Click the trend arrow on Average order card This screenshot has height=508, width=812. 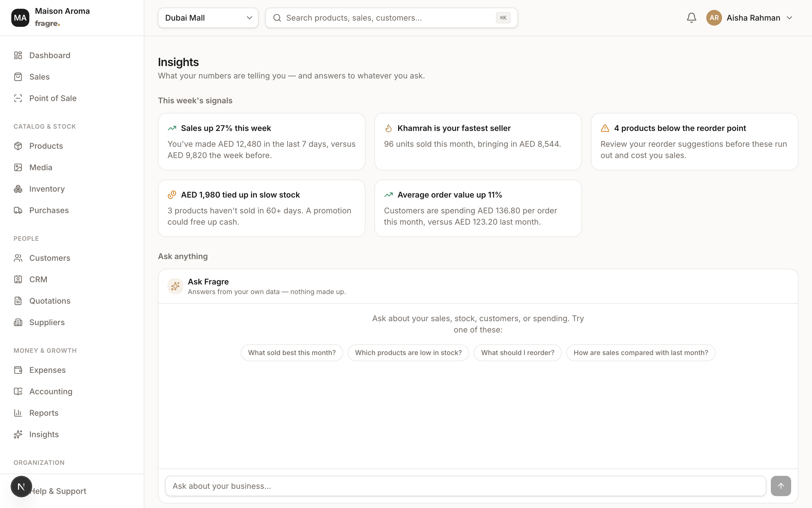click(x=389, y=195)
